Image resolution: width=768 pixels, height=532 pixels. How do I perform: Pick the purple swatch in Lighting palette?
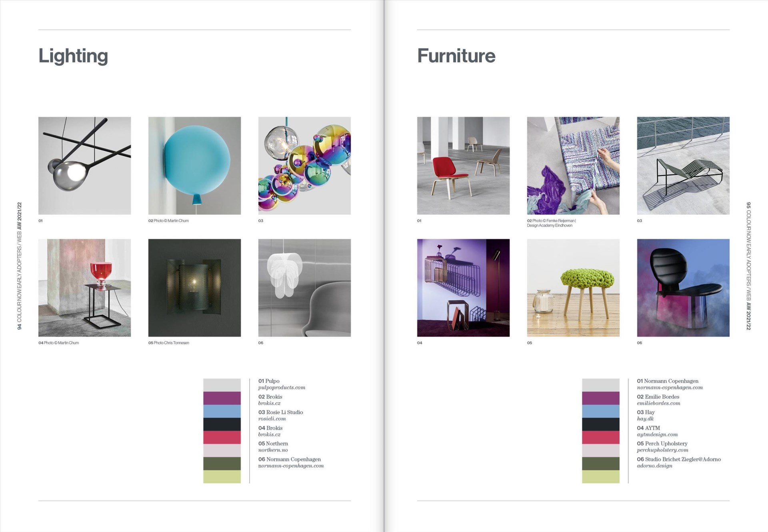(x=222, y=398)
